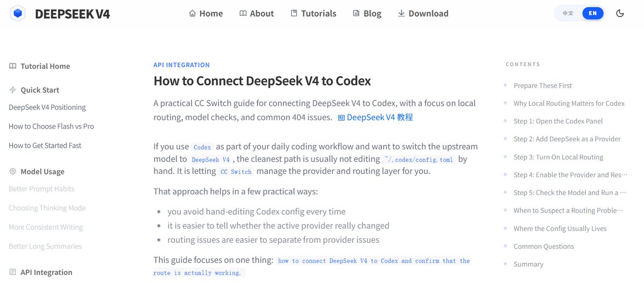Viewport: 644px width, 283px height.
Task: Click the Codex inline code tag
Action: (x=202, y=147)
